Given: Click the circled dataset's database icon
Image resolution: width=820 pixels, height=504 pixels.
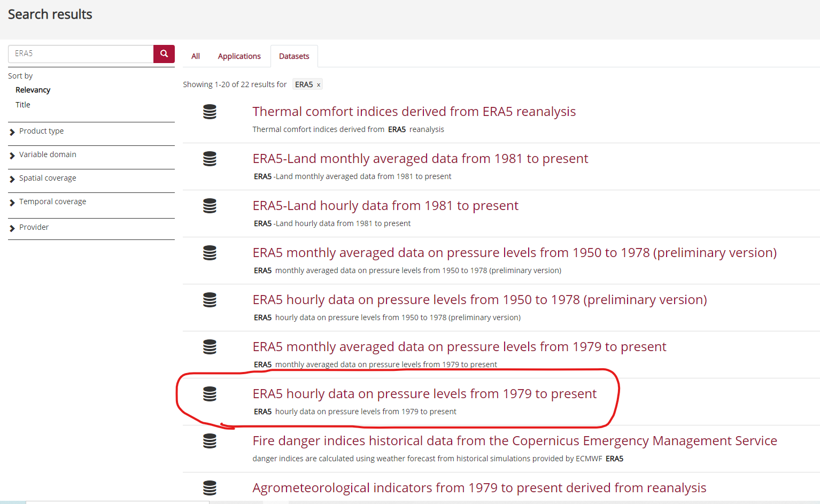Looking at the screenshot, I should (210, 394).
